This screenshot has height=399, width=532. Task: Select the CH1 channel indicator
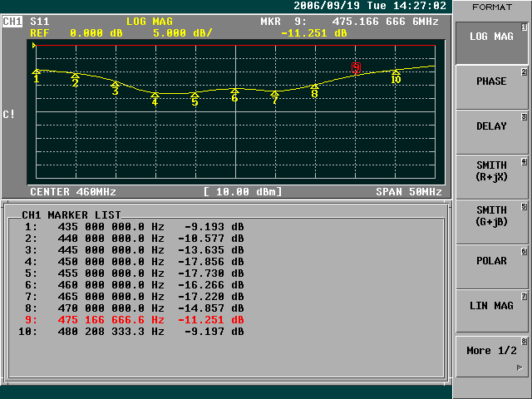[x=12, y=20]
